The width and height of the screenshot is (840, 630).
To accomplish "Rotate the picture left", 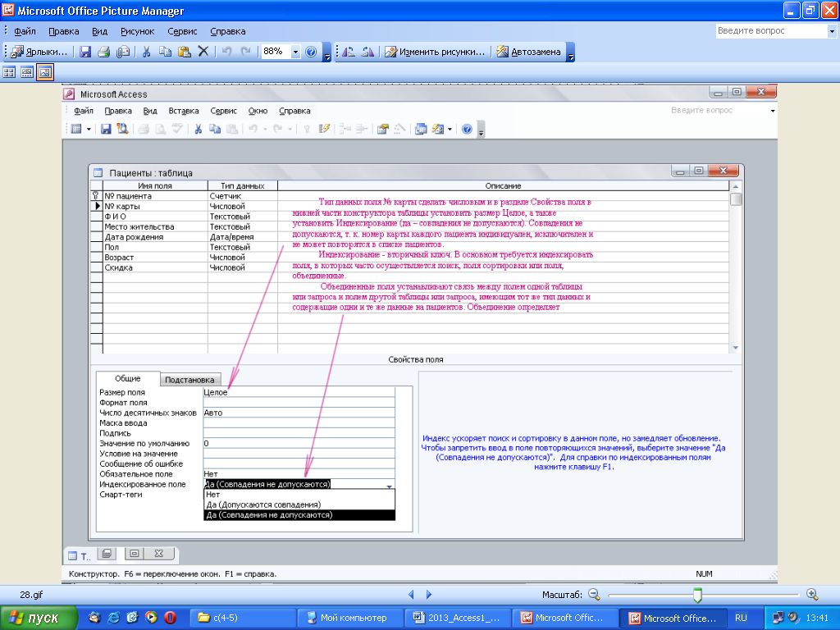I will coord(349,52).
